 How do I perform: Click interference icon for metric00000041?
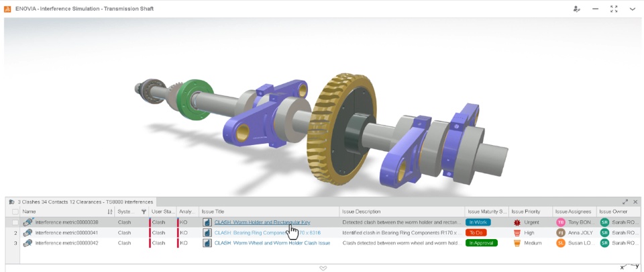28,232
